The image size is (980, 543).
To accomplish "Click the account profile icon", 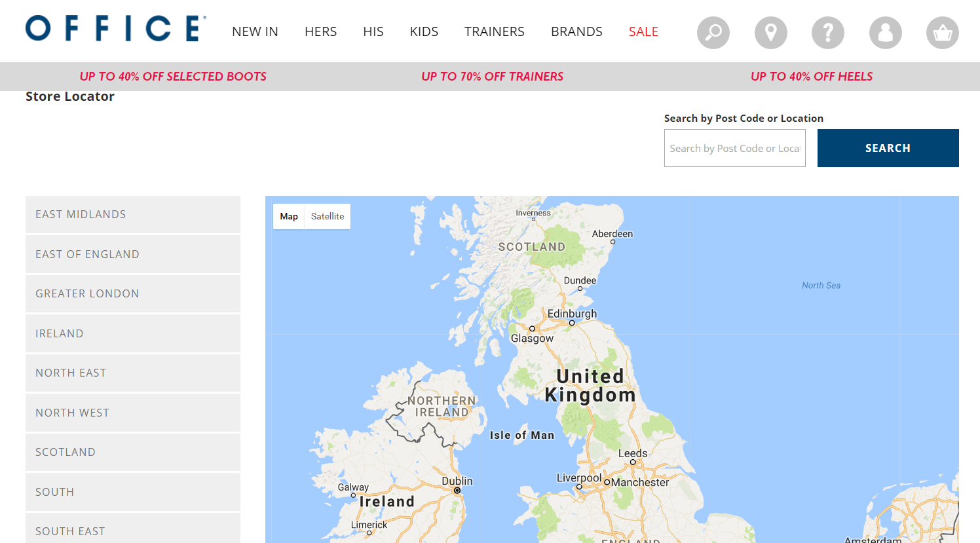I will tap(885, 32).
